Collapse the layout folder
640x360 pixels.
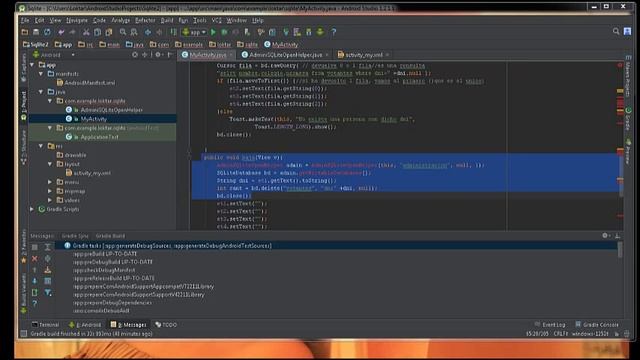(x=50, y=164)
